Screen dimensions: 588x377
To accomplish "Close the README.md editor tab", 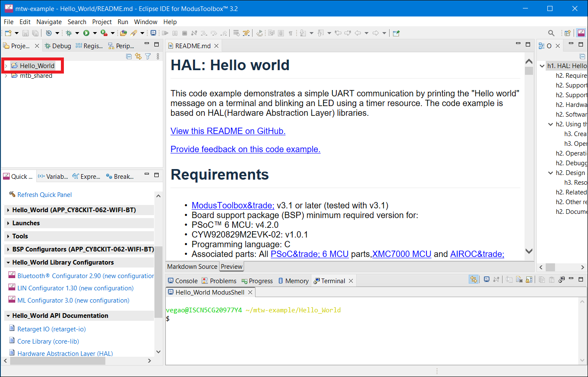I will (x=216, y=46).
